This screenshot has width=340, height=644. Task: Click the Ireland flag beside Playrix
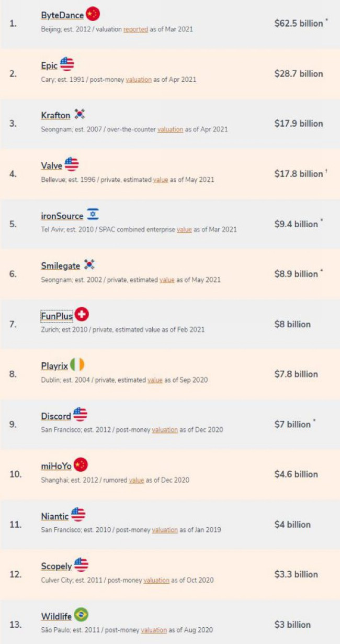[x=77, y=365]
